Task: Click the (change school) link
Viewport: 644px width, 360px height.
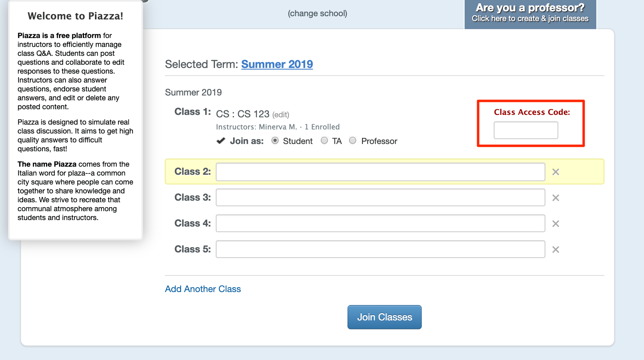Action: pos(318,13)
